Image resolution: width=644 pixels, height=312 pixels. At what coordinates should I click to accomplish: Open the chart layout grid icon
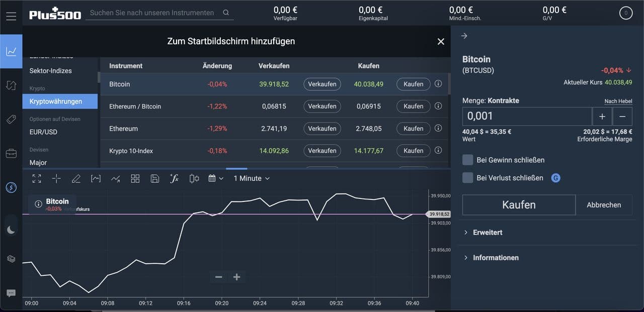[135, 178]
